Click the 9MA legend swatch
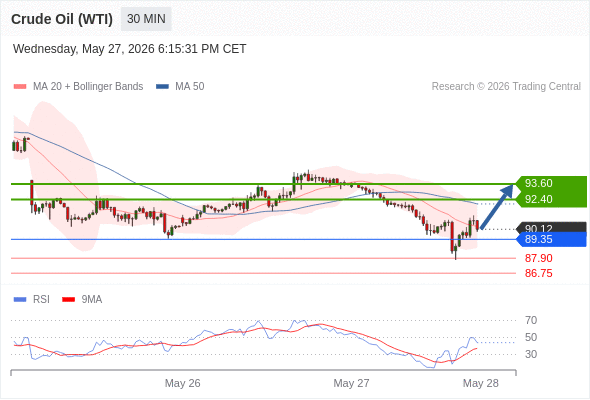 (x=68, y=300)
